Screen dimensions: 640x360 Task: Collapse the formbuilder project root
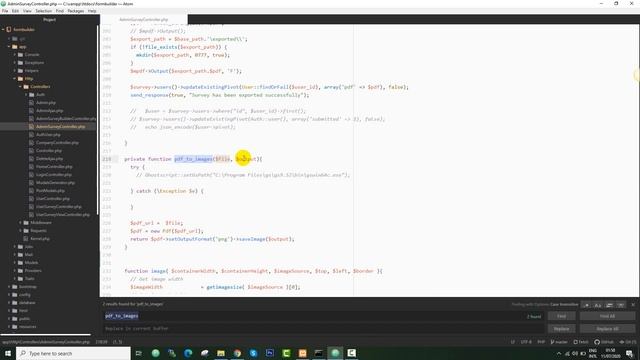[x=3, y=30]
